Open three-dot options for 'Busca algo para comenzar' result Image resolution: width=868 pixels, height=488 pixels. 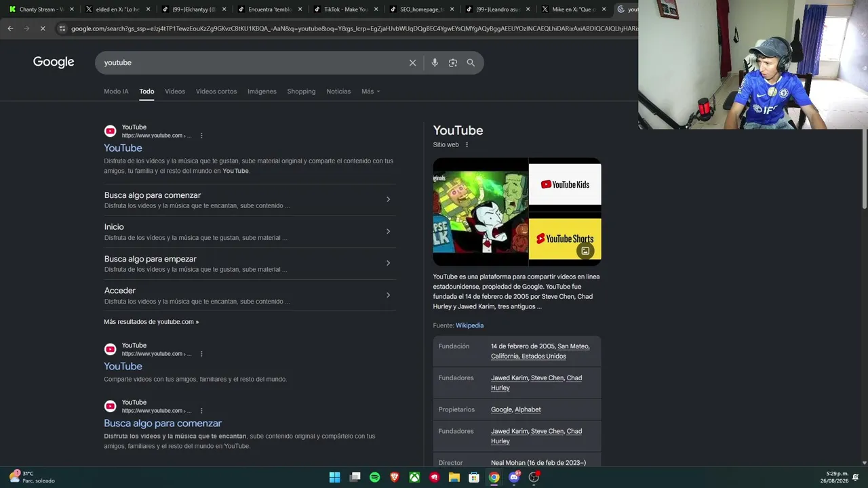[201, 411]
